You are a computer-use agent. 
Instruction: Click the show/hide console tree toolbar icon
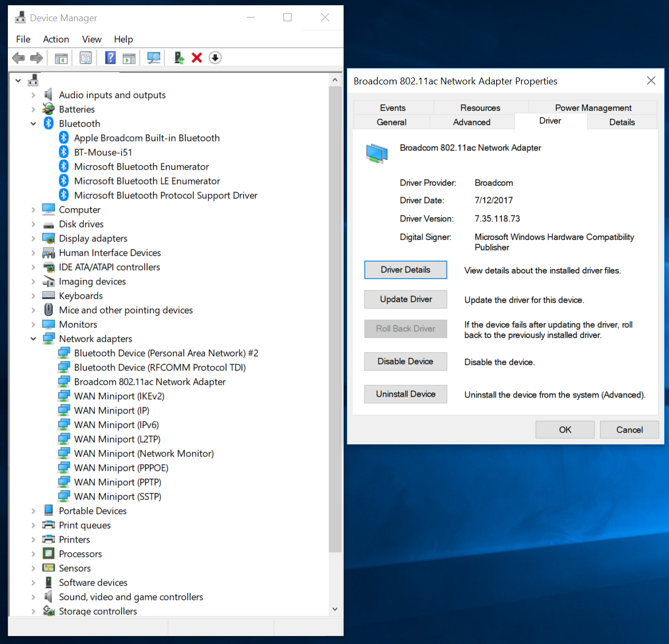coord(61,58)
